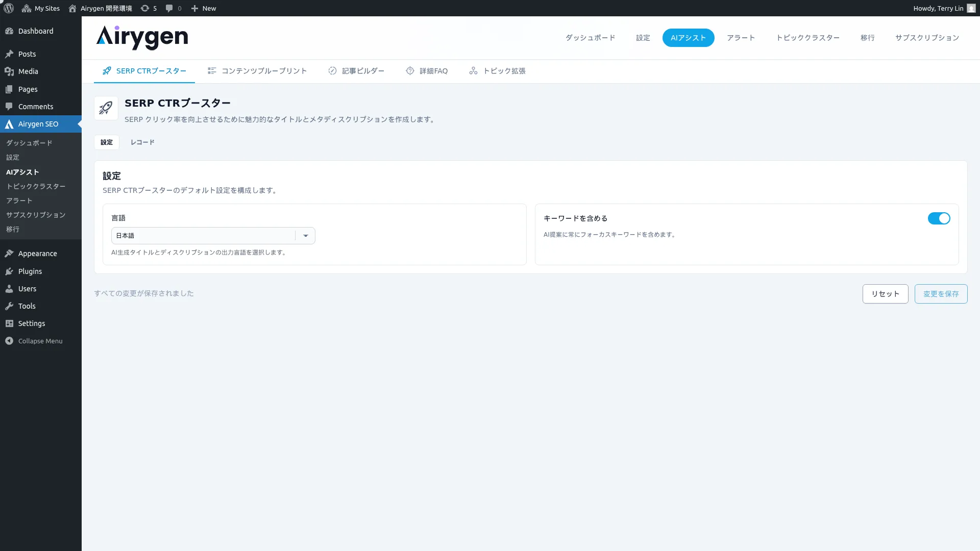Go to ダッシュボード in top navigation
The height and width of the screenshot is (551, 980).
point(590,38)
